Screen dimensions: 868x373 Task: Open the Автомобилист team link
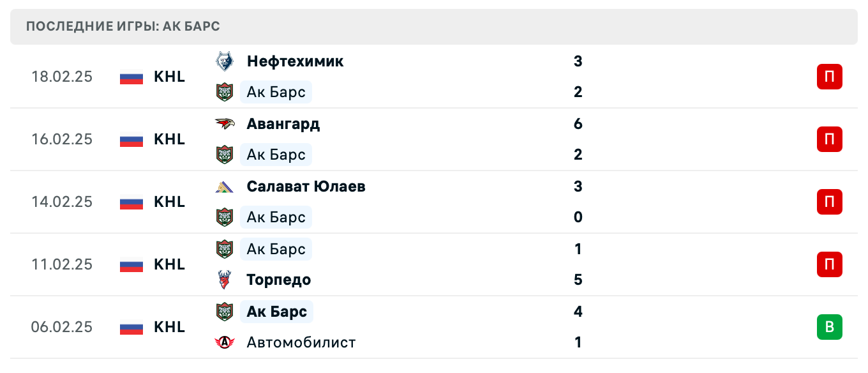(301, 342)
